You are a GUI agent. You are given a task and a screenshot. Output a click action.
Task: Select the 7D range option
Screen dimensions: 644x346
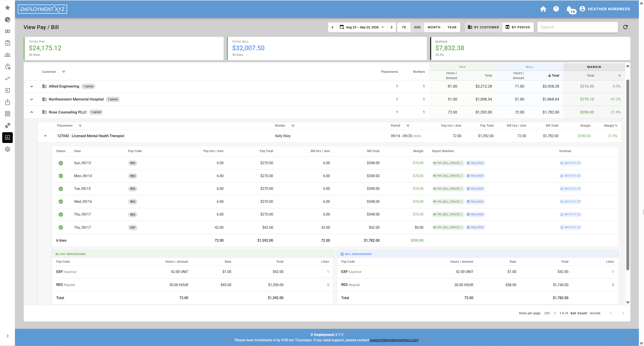click(404, 27)
